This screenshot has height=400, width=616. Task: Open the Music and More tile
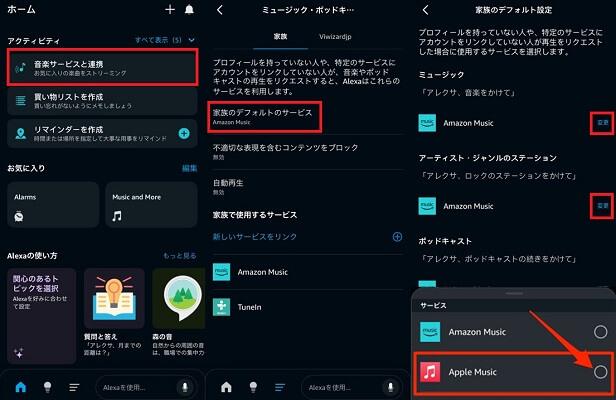click(151, 204)
